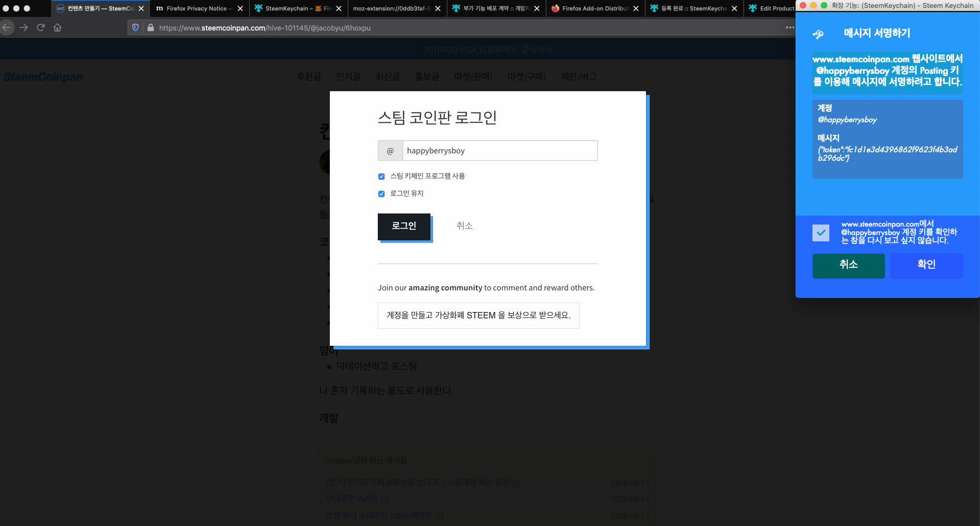This screenshot has height=526, width=980.
Task: Click the MCO VISA ad banner
Action: (488, 50)
